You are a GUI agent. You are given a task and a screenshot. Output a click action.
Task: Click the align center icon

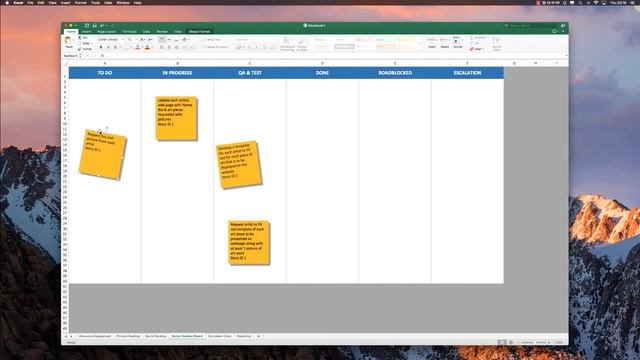tap(169, 47)
